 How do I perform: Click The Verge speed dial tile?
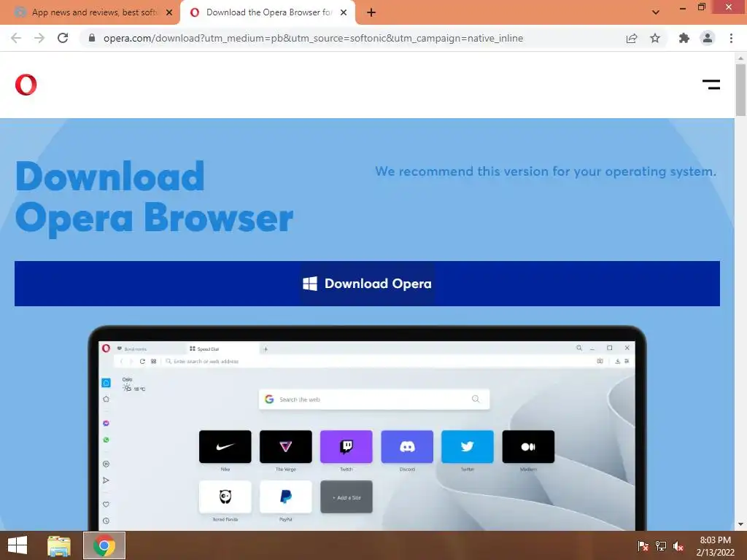click(x=286, y=447)
